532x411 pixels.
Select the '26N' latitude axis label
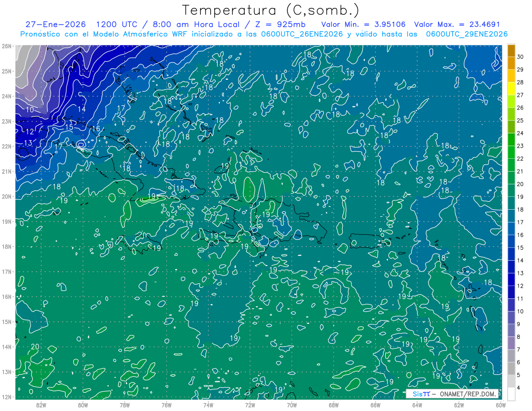pos(7,46)
